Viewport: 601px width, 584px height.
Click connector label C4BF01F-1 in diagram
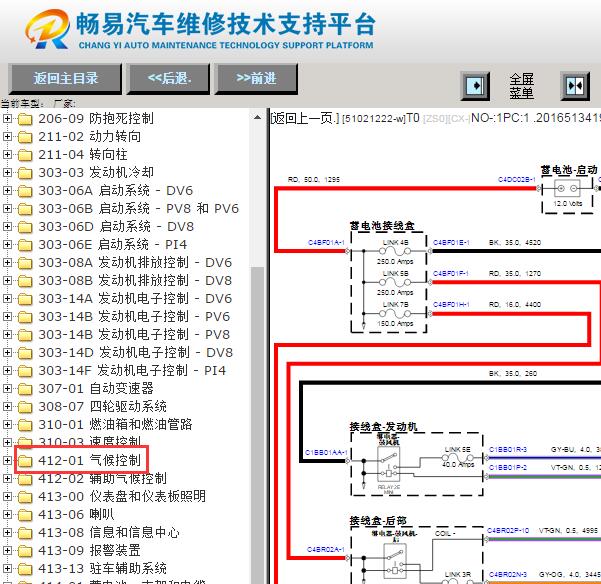(451, 274)
